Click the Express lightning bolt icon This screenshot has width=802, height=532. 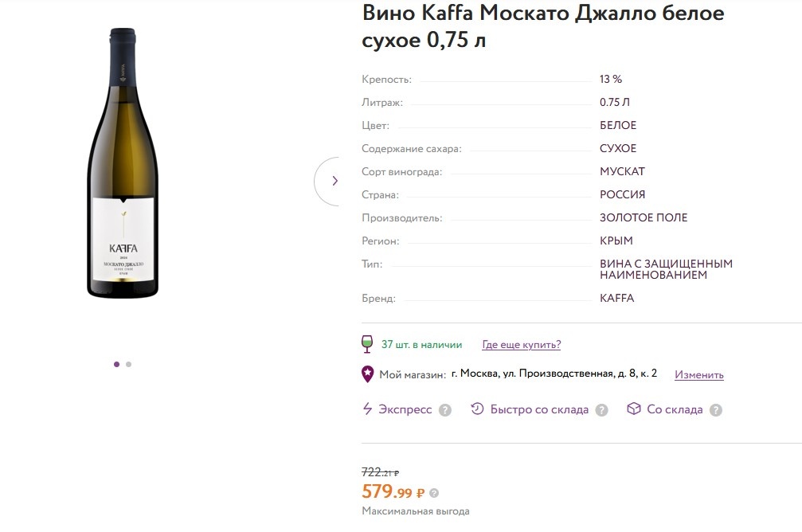367,409
